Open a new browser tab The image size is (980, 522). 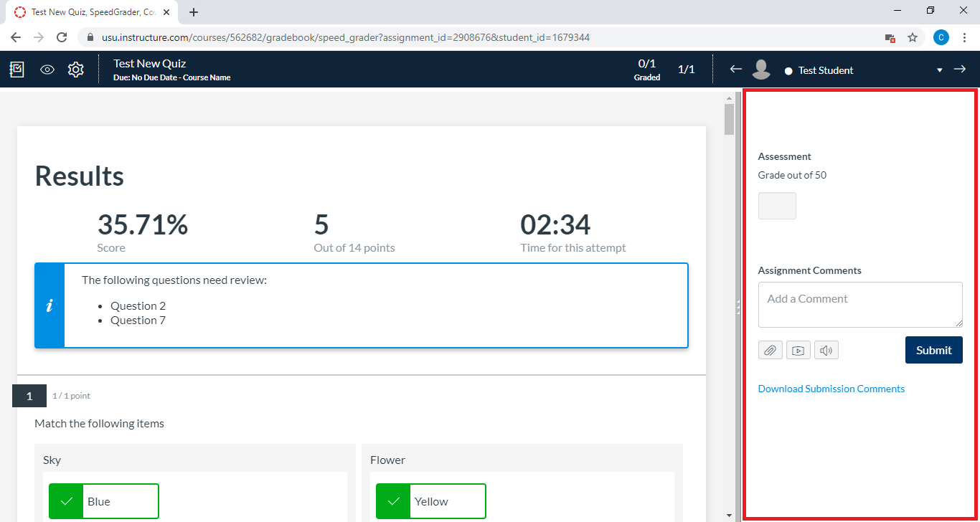tap(194, 12)
